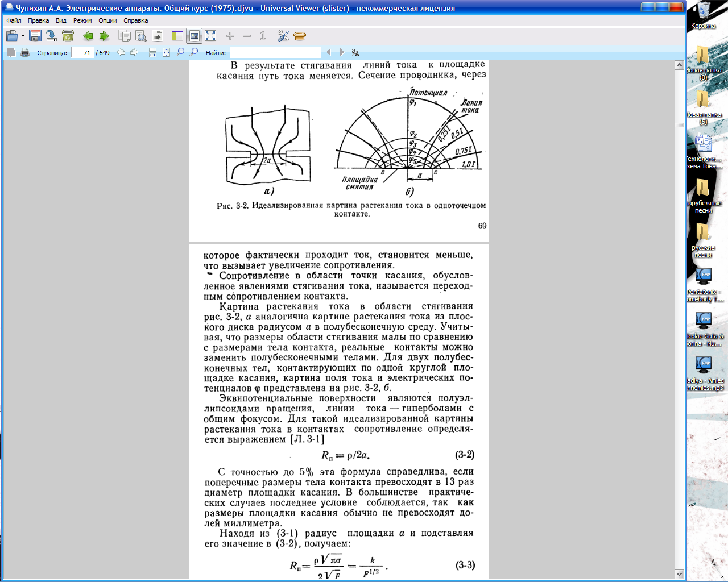Click the go to page arrow icon
Viewport: 728px width, 582px height.
click(x=158, y=36)
